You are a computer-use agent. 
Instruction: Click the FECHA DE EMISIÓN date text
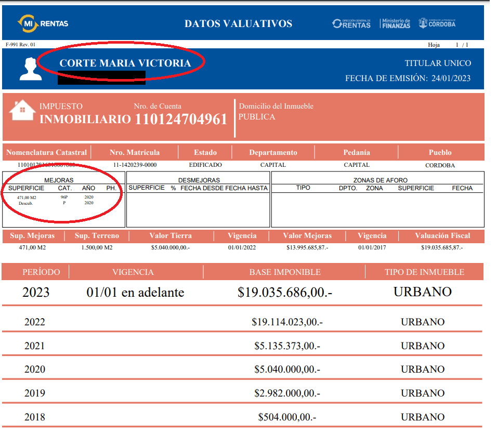click(x=408, y=78)
